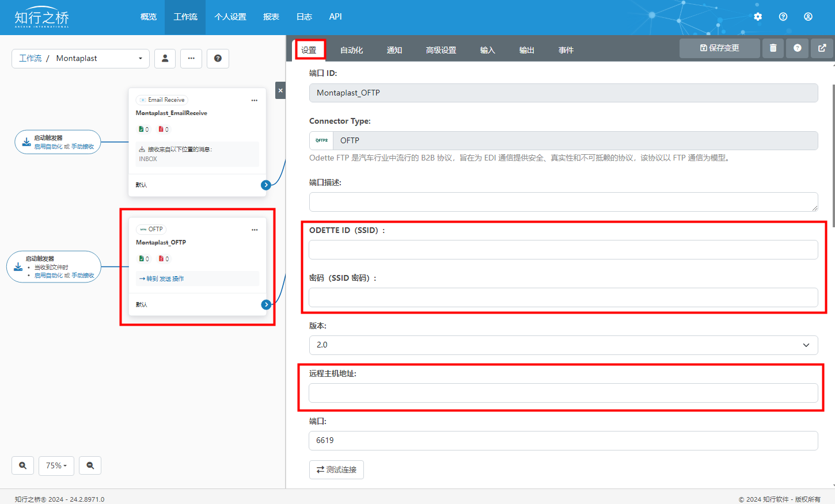Focus the 密码 (SSID 密码) input
The width and height of the screenshot is (835, 504).
563,297
